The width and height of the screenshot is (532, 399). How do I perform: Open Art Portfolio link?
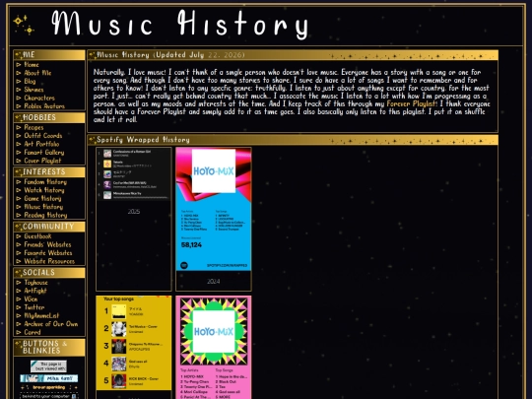click(41, 144)
